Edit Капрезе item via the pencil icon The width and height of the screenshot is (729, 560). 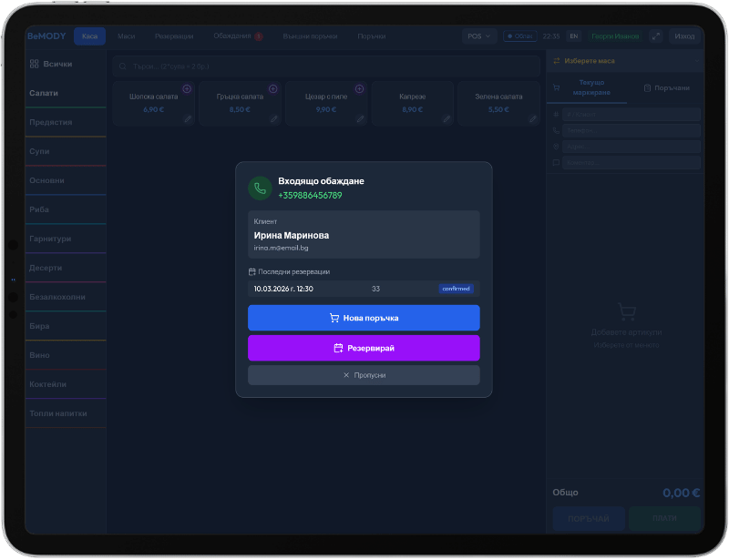click(447, 119)
